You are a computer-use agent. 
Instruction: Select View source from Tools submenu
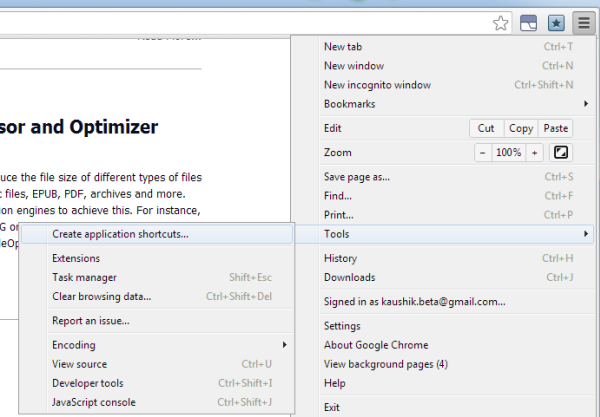[x=157, y=364]
